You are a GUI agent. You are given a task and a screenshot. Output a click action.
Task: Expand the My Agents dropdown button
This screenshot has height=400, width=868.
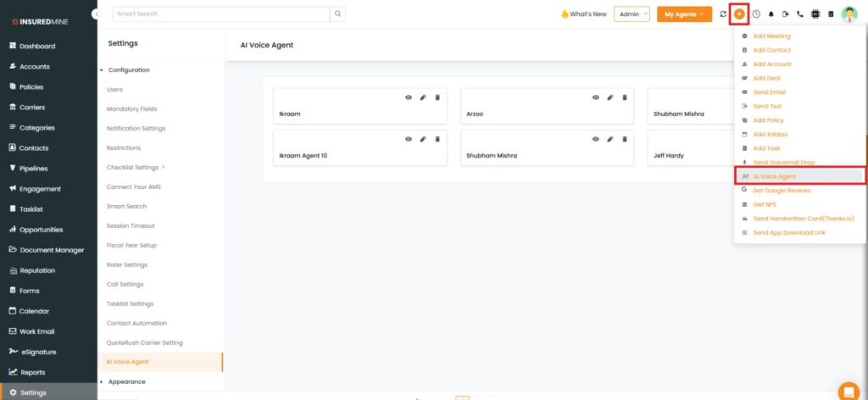684,14
